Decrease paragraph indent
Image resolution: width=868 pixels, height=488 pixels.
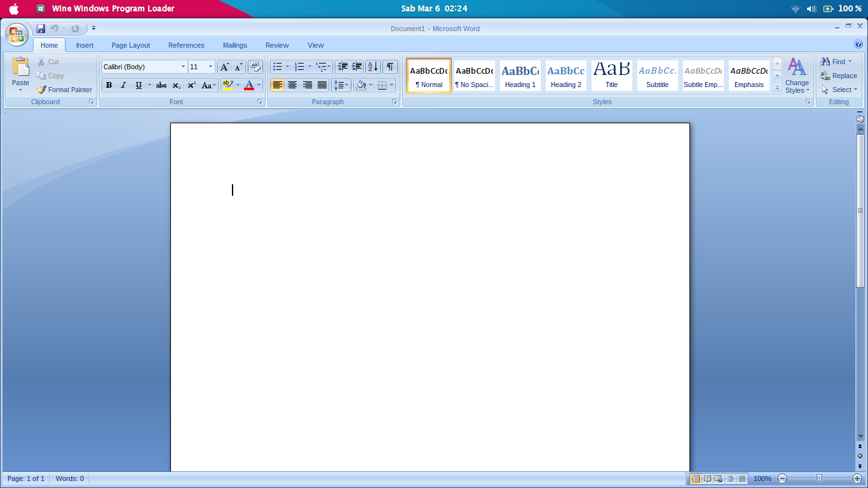tap(342, 67)
